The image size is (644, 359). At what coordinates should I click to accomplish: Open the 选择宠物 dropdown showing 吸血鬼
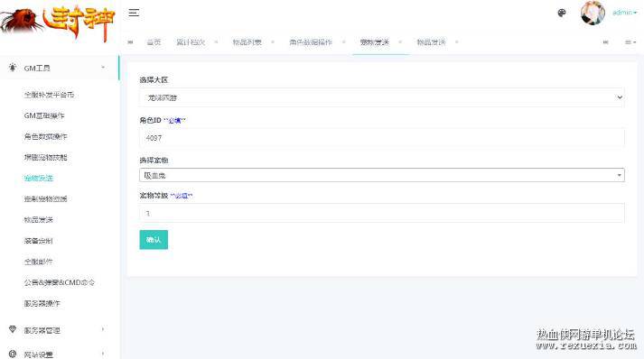coord(382,175)
